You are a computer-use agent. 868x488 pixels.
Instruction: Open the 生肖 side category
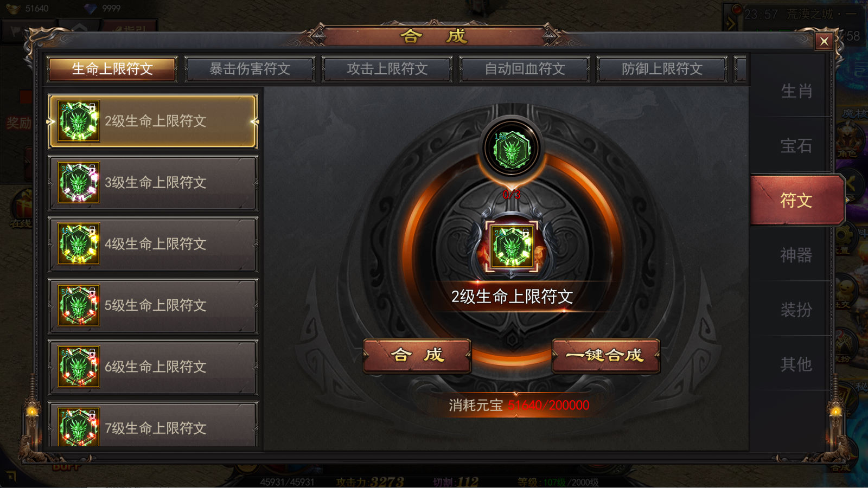click(796, 91)
